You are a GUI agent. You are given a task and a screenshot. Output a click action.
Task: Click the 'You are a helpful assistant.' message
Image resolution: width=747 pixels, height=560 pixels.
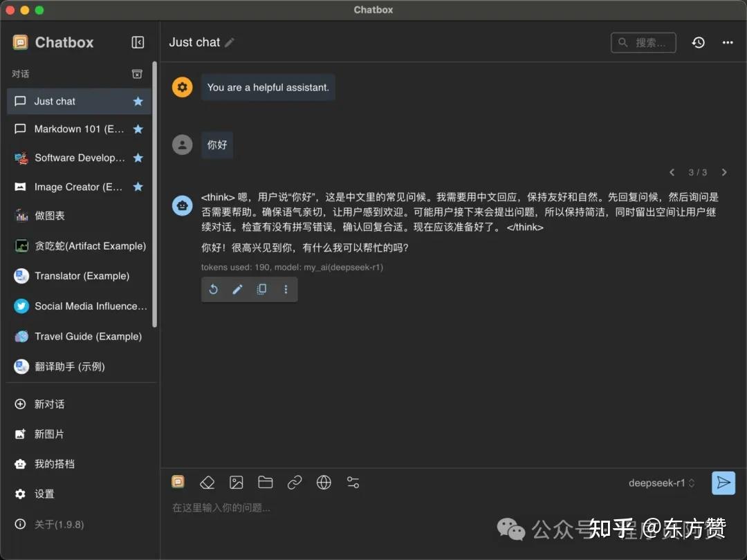(268, 87)
